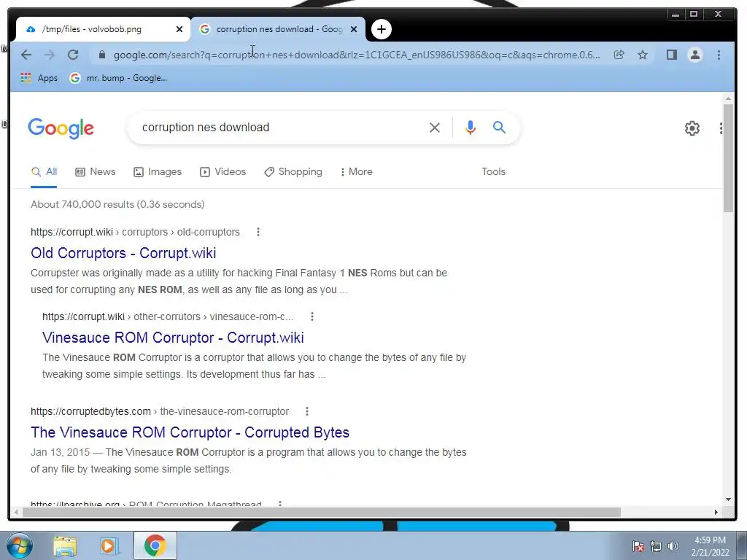Click the horizontal scroll-left arrow
747x560 pixels.
tap(16, 513)
